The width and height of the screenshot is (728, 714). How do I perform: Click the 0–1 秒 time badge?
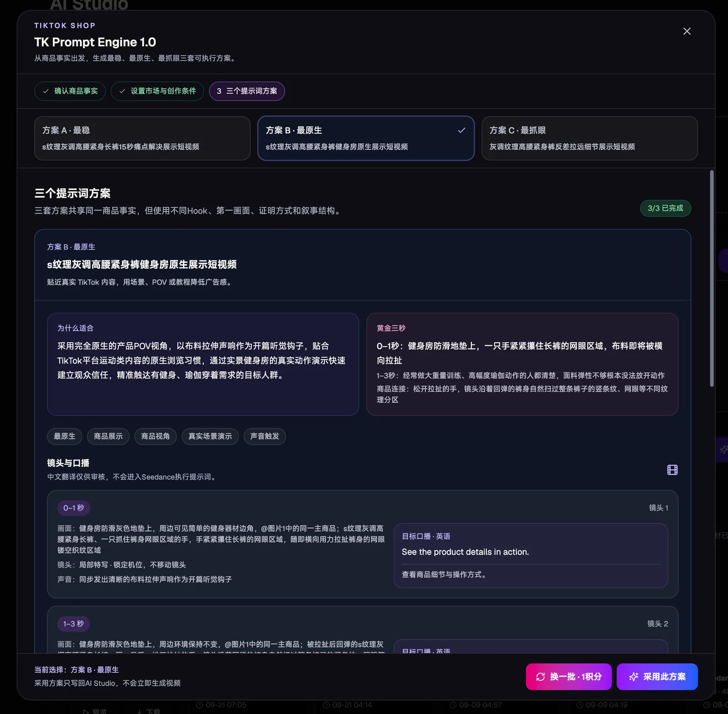tap(74, 508)
